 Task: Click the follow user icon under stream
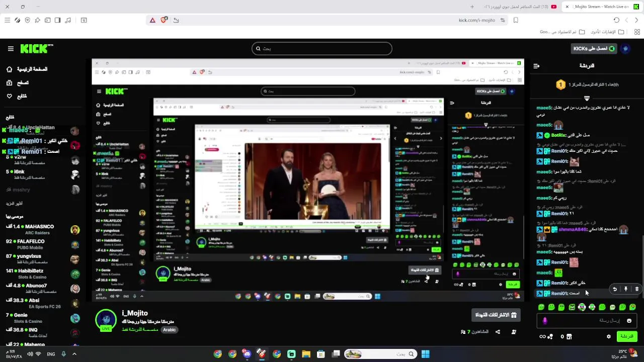[x=514, y=332]
